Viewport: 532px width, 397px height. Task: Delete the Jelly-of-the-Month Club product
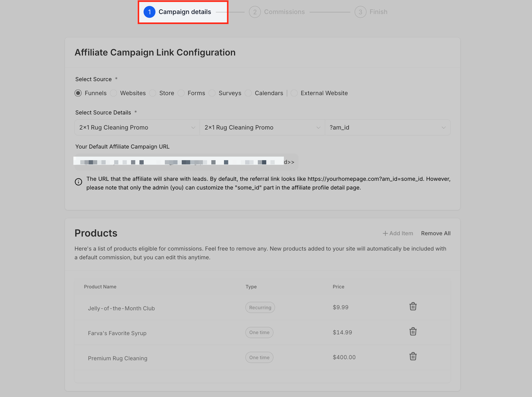tap(413, 306)
